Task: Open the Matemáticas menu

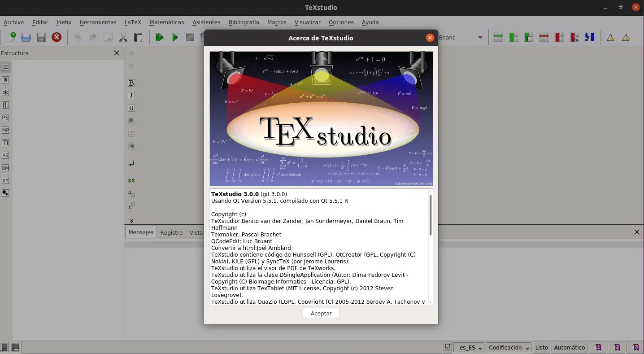Action: [x=166, y=22]
